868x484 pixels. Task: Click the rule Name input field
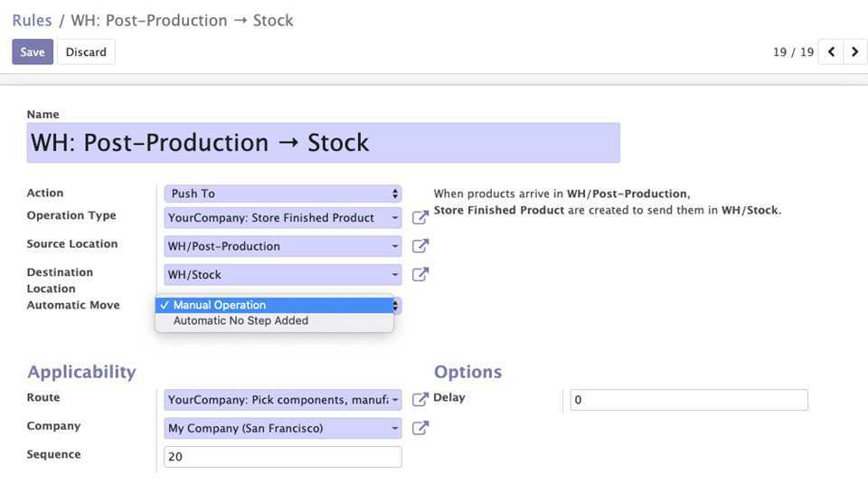[324, 143]
